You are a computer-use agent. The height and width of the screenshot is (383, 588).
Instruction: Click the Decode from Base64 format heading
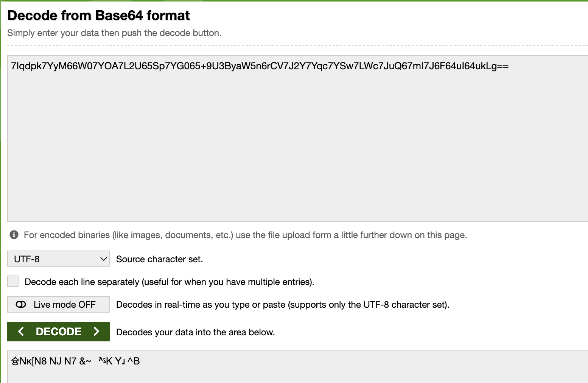[x=98, y=15]
